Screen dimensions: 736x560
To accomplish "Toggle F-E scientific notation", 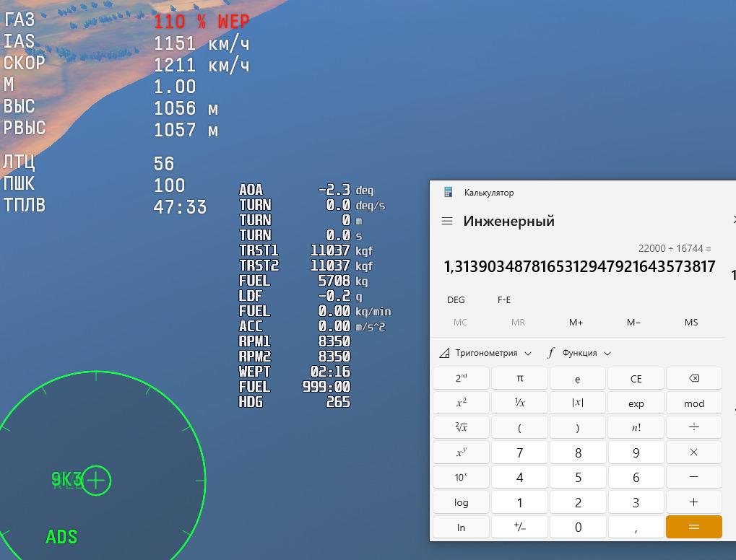I will pyautogui.click(x=504, y=299).
